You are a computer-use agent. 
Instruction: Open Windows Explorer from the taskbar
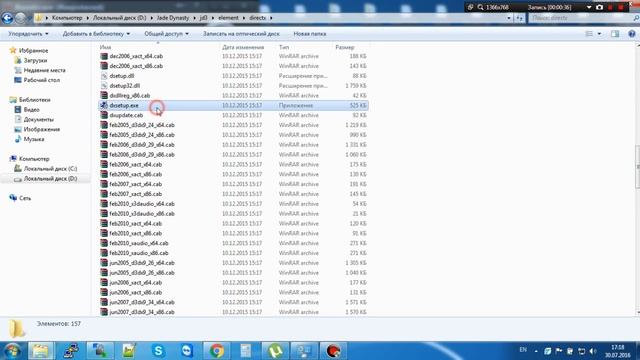pos(40,351)
